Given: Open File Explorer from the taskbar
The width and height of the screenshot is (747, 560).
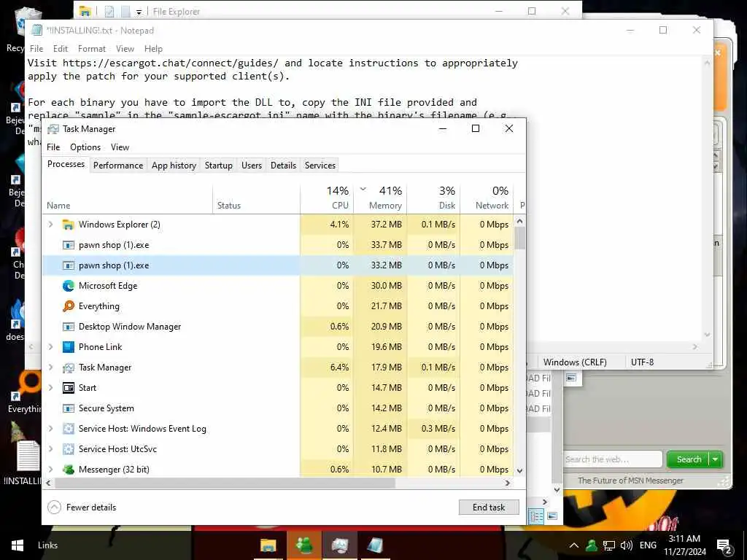Looking at the screenshot, I should (268, 545).
